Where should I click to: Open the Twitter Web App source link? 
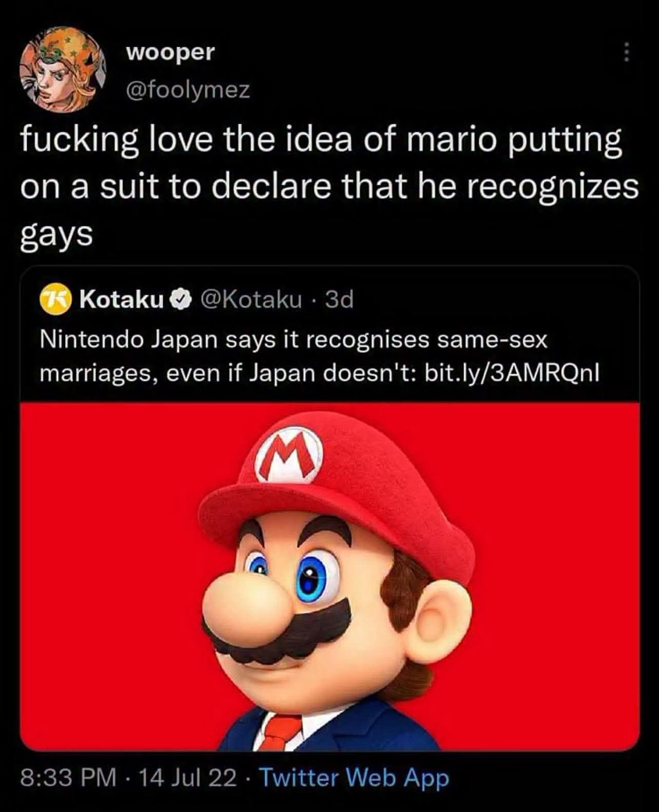[x=354, y=778]
